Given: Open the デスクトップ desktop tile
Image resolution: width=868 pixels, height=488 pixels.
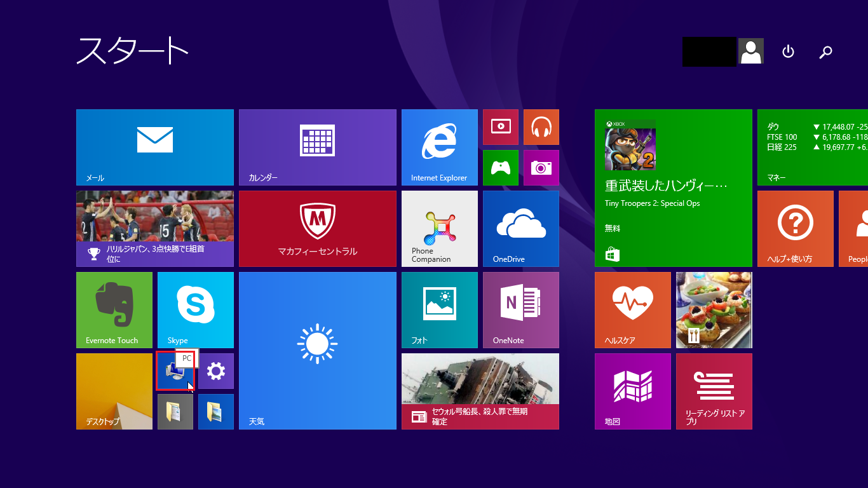Looking at the screenshot, I should [114, 391].
